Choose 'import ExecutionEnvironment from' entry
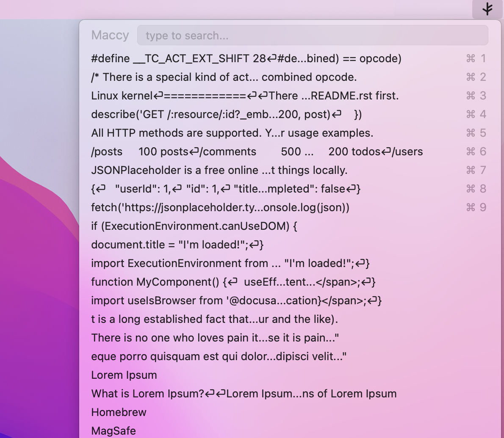504x438 pixels. tap(290, 263)
